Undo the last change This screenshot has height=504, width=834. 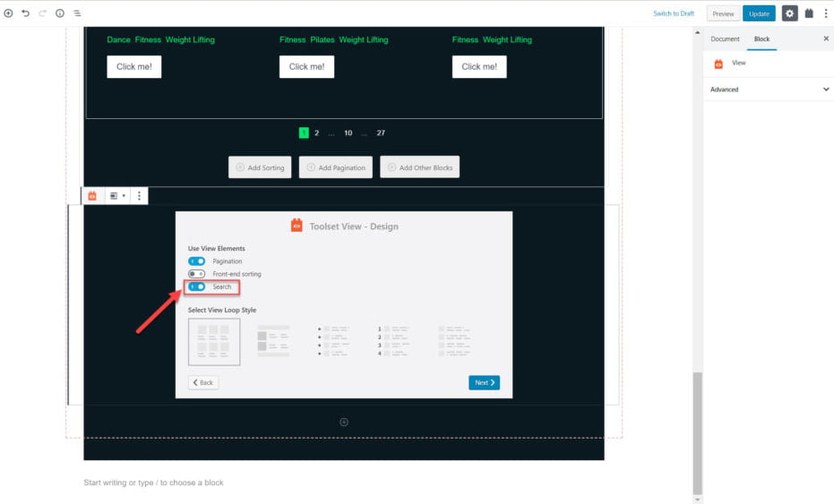[x=25, y=13]
